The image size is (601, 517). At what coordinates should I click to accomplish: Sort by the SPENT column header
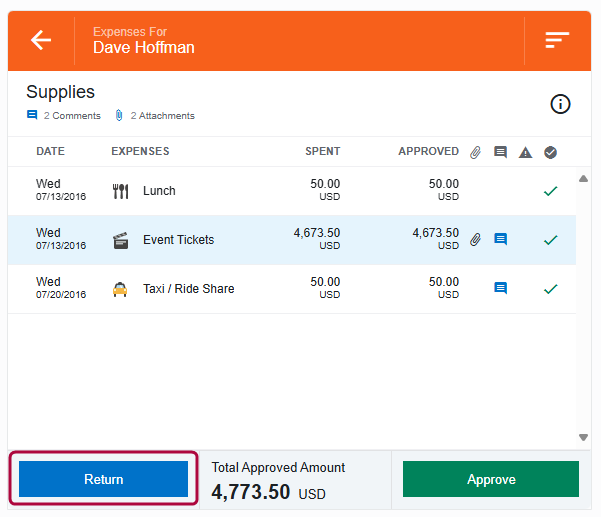pyautogui.click(x=322, y=152)
